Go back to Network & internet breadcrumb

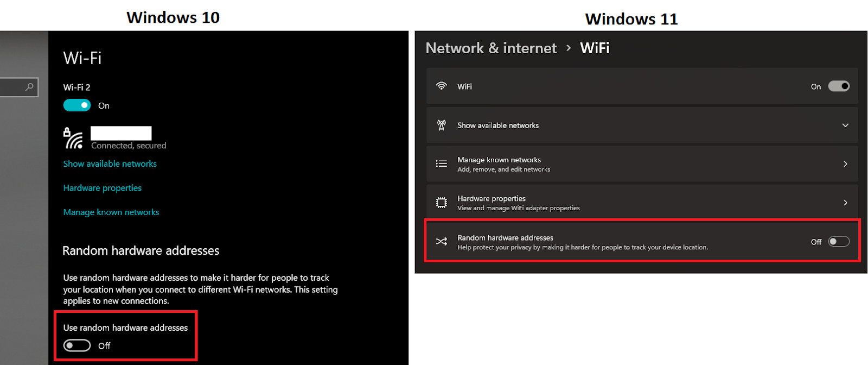(x=491, y=48)
